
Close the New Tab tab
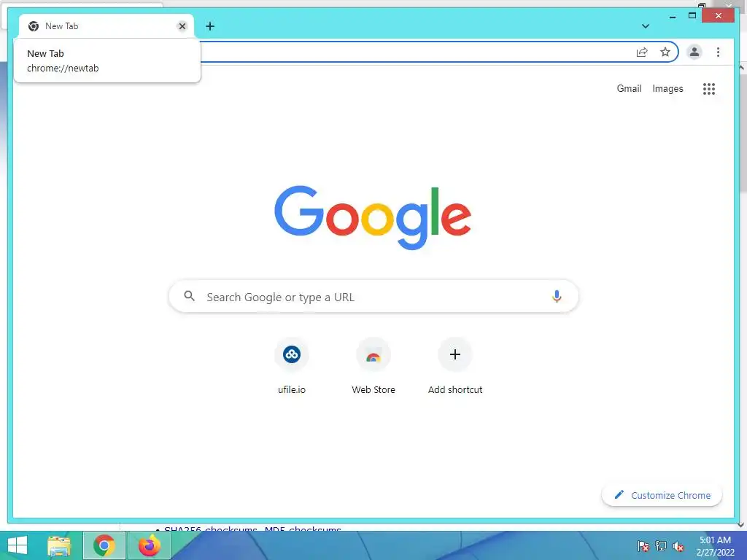click(182, 26)
